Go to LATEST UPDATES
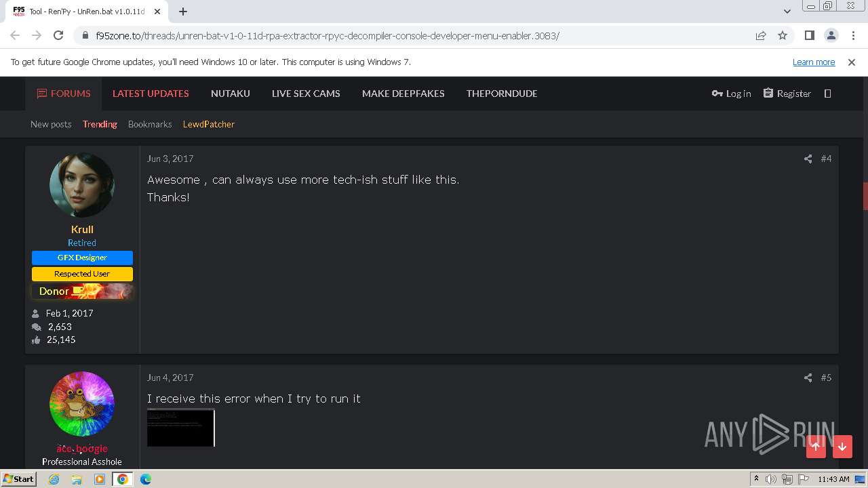 pyautogui.click(x=151, y=94)
